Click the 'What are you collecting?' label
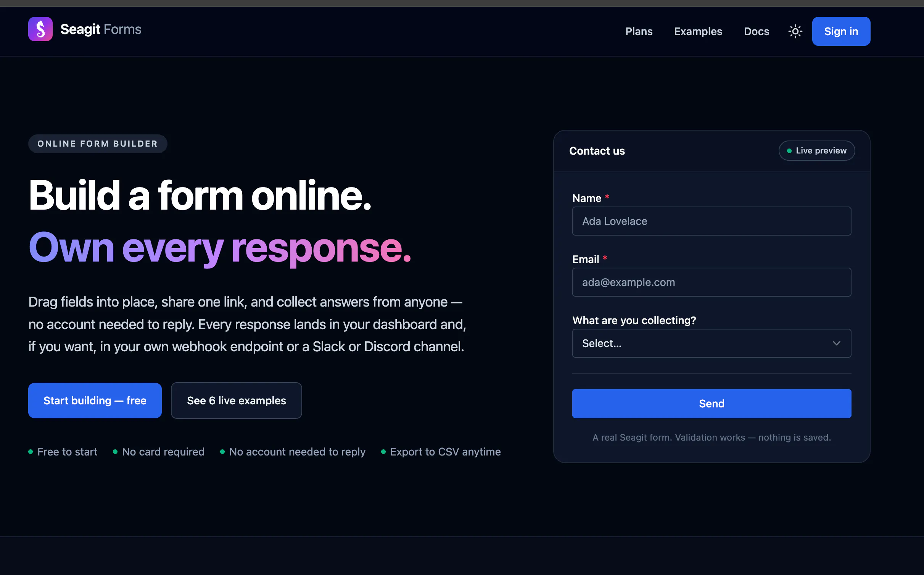The width and height of the screenshot is (924, 575). (x=634, y=320)
